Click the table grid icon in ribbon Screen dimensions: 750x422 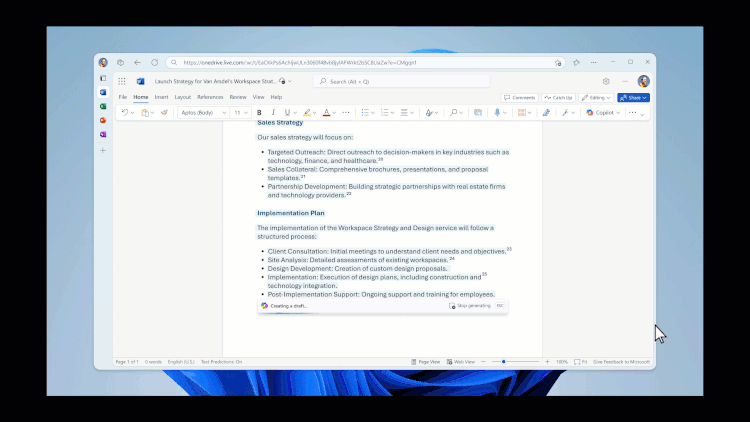(x=521, y=112)
